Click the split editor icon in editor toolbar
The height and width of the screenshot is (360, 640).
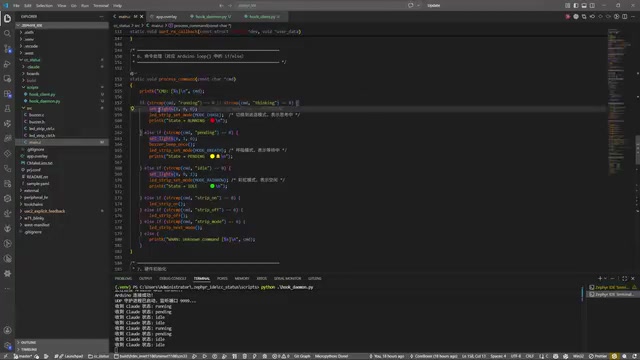pos(624,17)
